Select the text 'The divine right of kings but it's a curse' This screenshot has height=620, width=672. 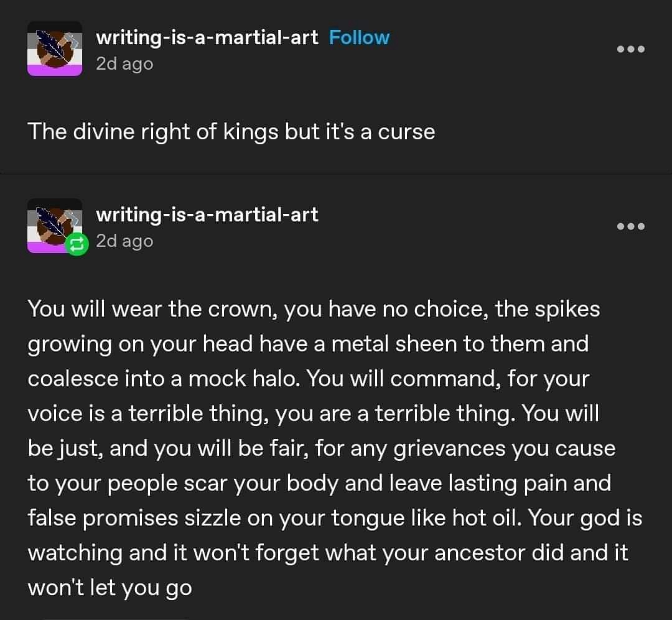coord(231,132)
